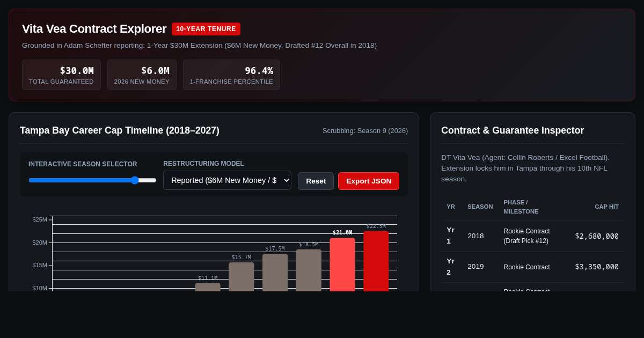Export contract data with Export JSON

point(369,181)
